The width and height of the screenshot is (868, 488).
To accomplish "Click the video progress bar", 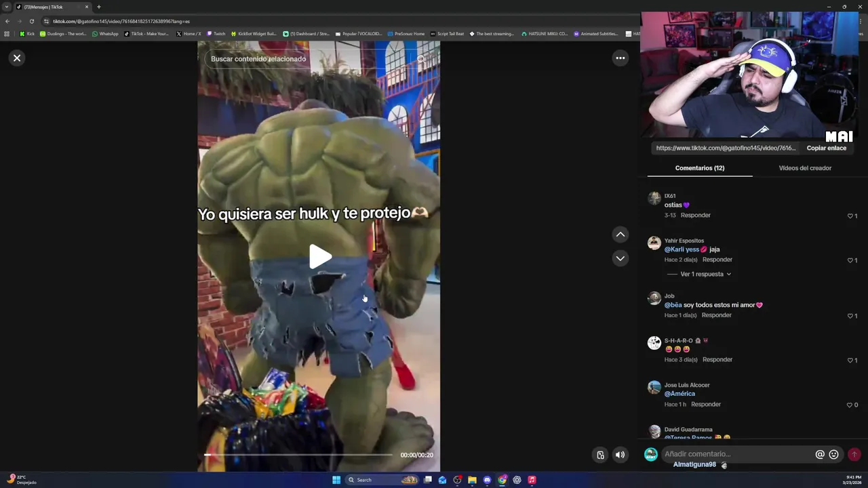I will [x=298, y=455].
